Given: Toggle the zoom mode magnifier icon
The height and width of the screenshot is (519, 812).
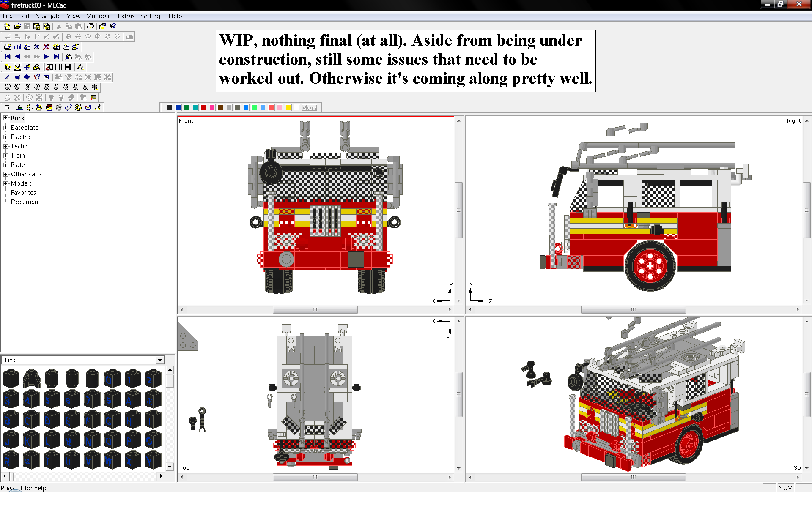Looking at the screenshot, I should pos(37,67).
